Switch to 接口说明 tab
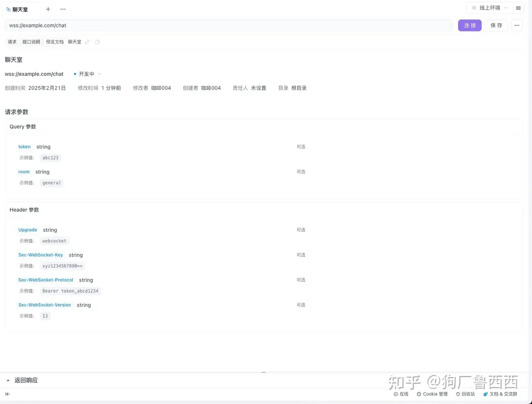 31,42
